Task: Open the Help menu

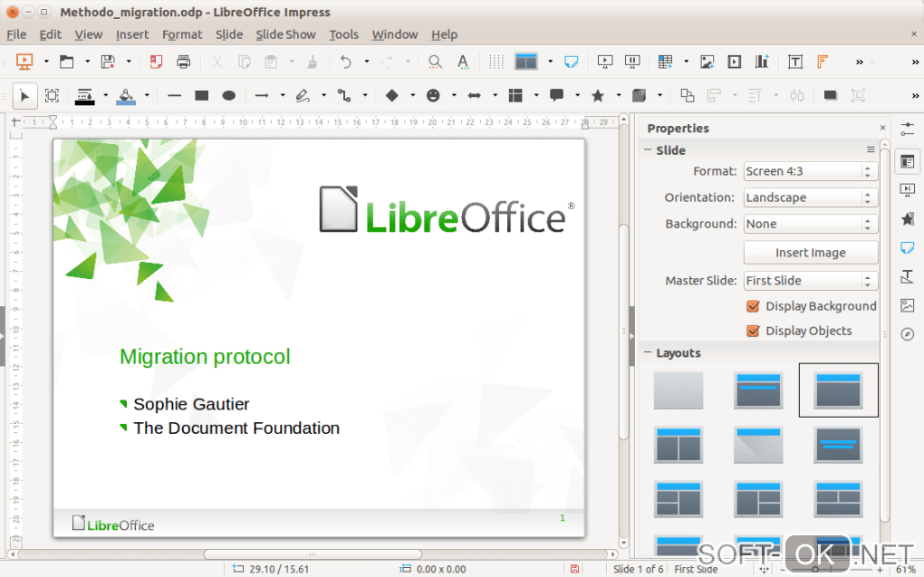Action: (444, 34)
